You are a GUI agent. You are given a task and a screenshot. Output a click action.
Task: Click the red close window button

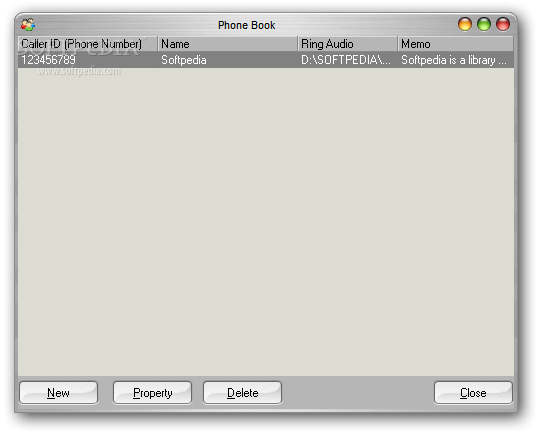(503, 24)
